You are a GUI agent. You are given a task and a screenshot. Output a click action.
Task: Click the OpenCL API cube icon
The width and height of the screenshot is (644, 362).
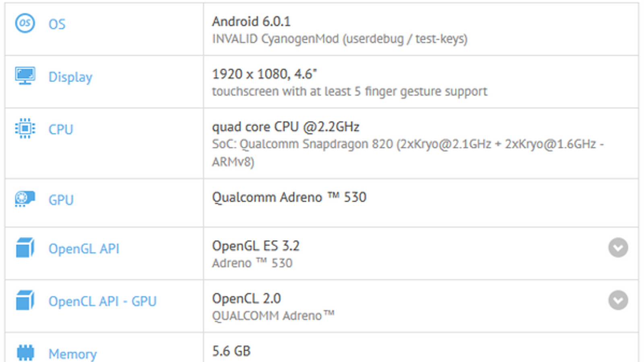pyautogui.click(x=25, y=300)
